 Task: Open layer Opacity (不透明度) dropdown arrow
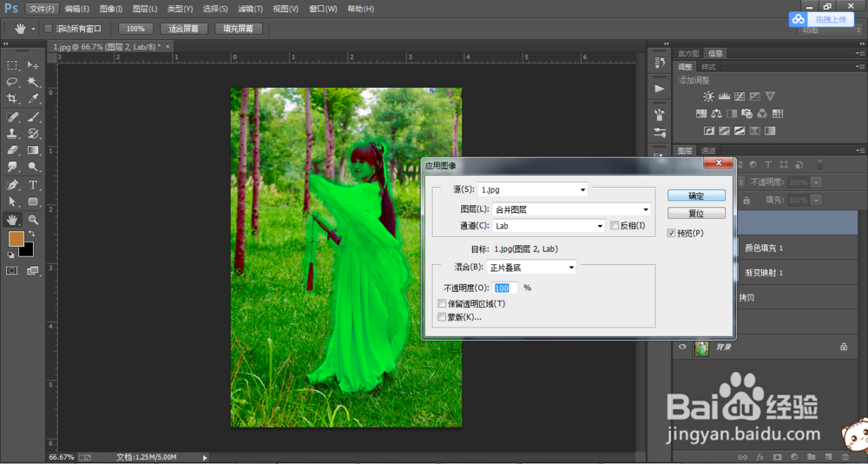(x=817, y=182)
